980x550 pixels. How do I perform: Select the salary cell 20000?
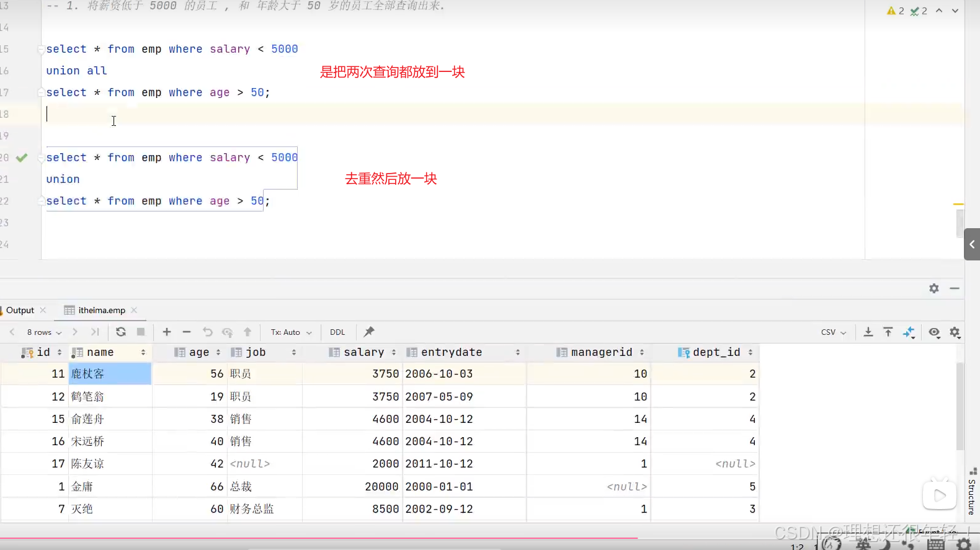(352, 487)
